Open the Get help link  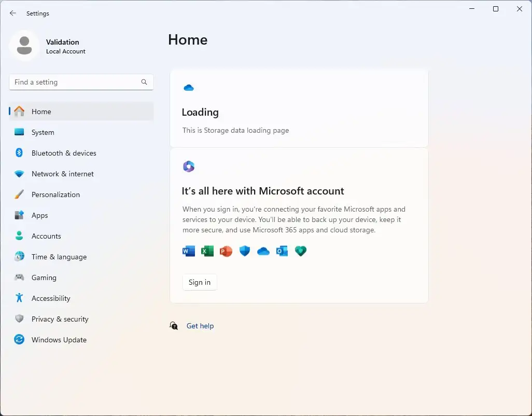pos(200,326)
